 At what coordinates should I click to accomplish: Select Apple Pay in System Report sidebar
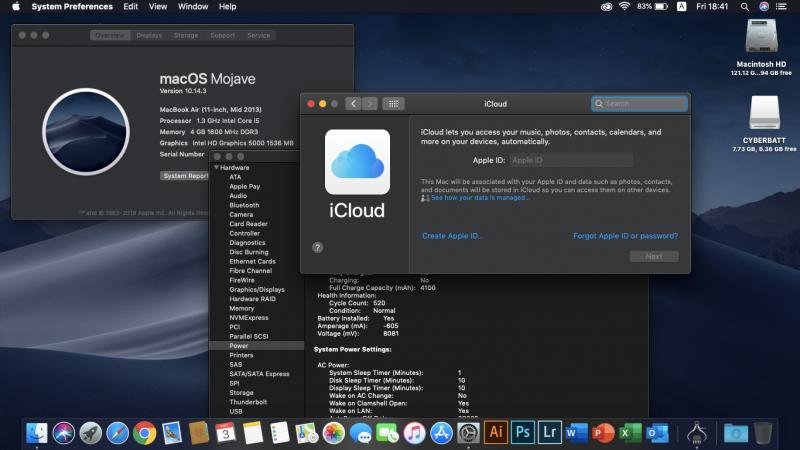pos(245,186)
